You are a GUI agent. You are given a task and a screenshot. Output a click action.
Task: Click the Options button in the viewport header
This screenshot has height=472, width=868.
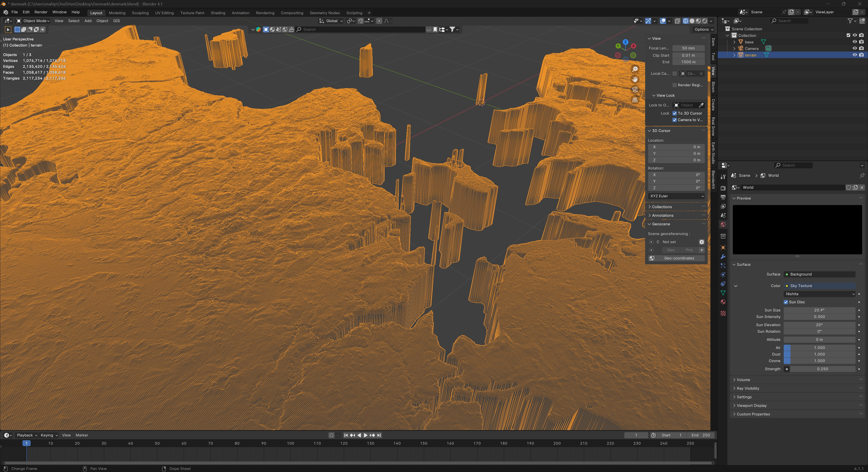point(704,29)
